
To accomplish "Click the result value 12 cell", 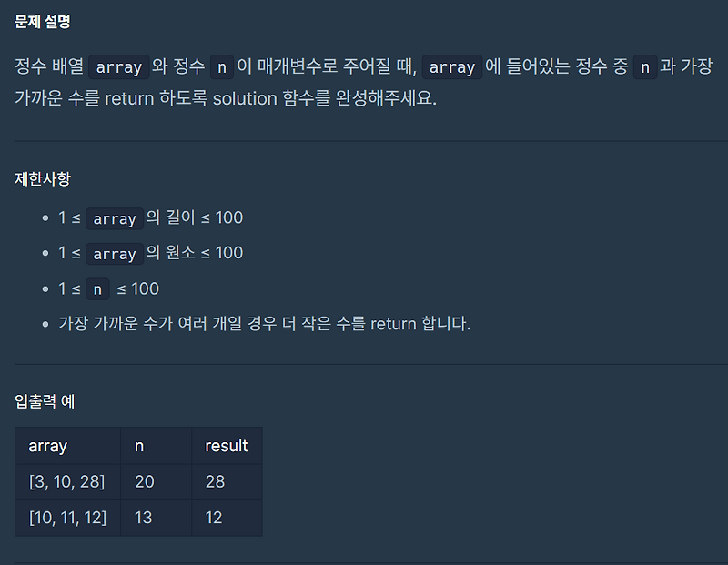I will (x=227, y=518).
